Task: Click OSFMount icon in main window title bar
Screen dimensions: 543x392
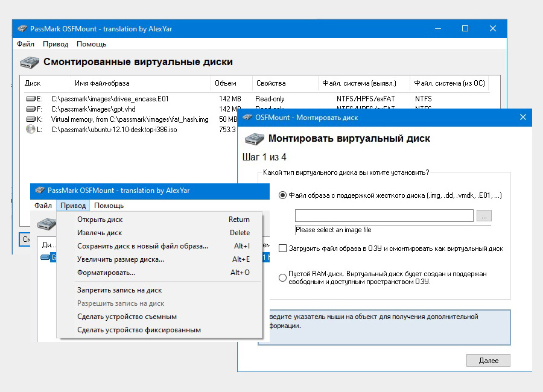Action: (x=22, y=29)
